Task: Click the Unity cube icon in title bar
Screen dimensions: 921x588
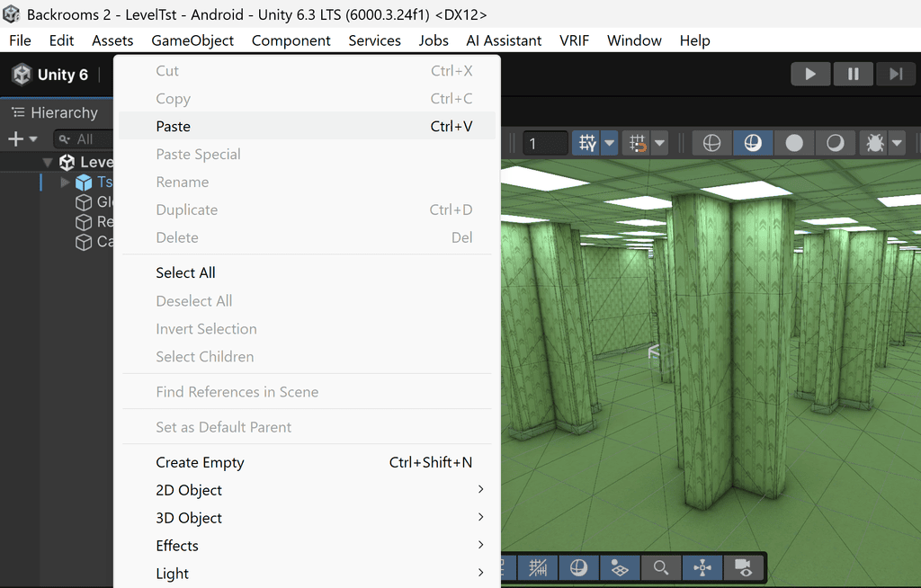Action: pyautogui.click(x=11, y=14)
